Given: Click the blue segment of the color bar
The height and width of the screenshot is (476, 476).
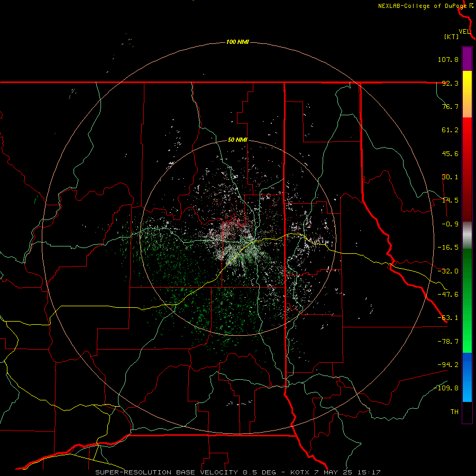Looking at the screenshot, I should click(467, 377).
